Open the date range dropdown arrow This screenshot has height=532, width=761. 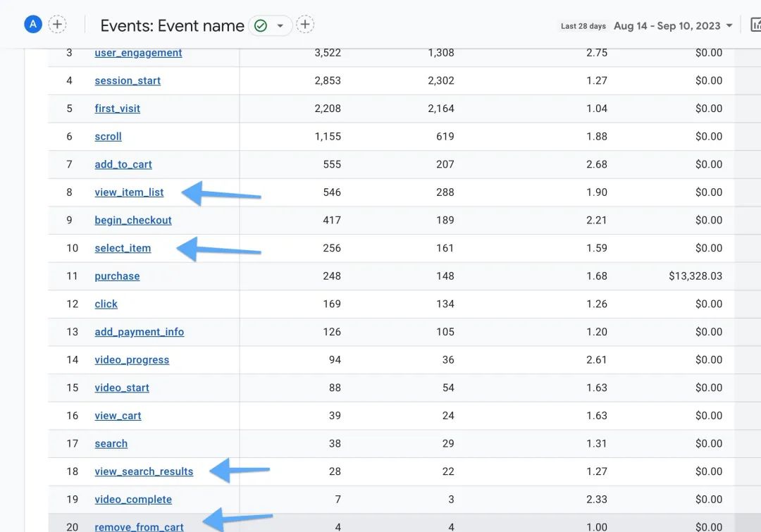click(x=729, y=26)
